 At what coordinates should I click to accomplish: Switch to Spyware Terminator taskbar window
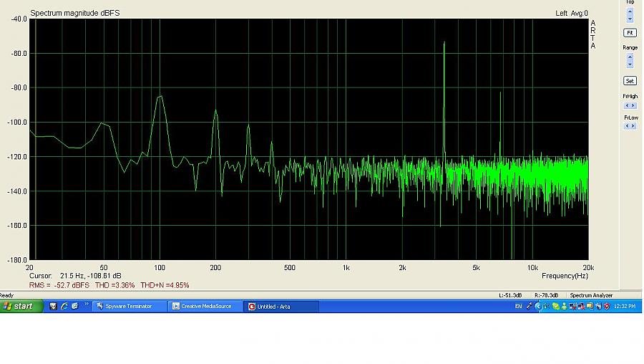128,307
